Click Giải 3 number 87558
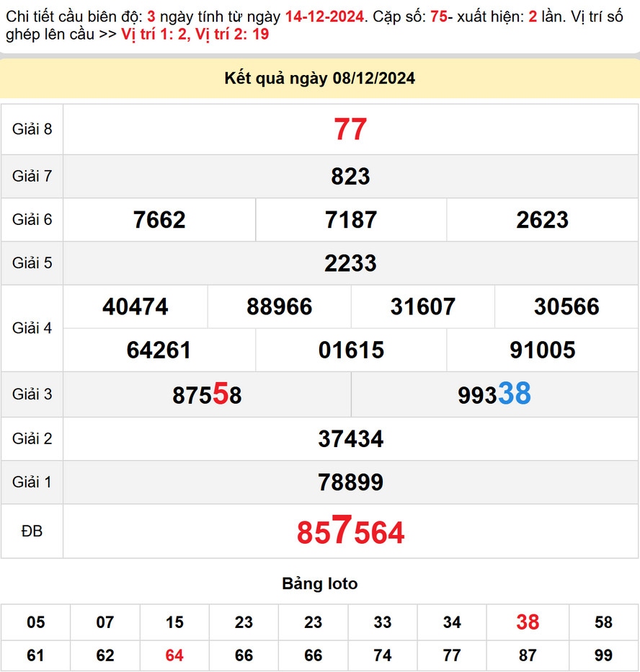The image size is (640, 672). click(x=207, y=394)
